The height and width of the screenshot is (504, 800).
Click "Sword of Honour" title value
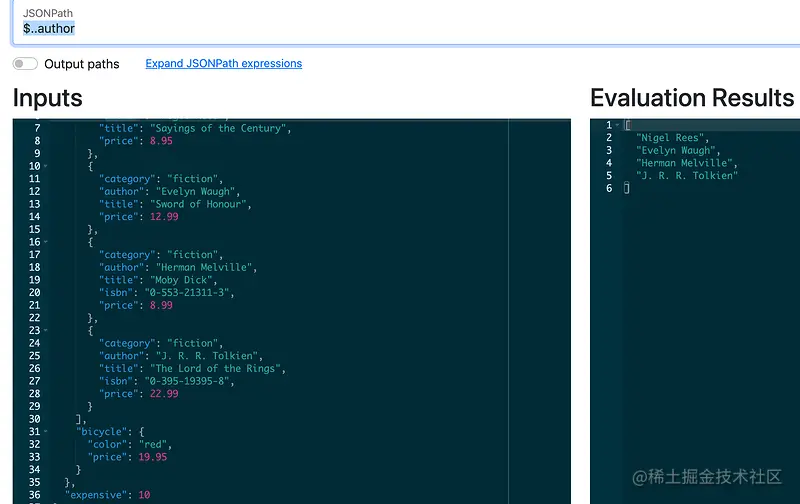(198, 204)
